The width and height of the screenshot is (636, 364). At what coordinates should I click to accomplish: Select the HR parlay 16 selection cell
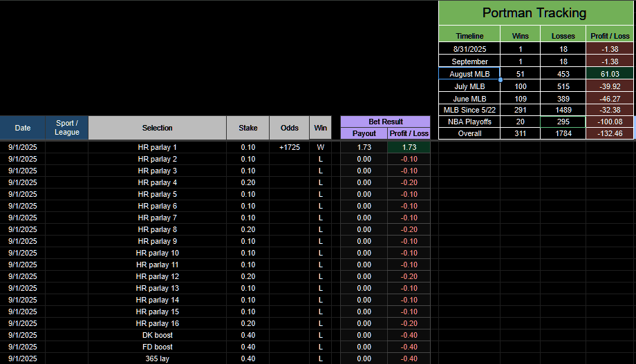coord(158,323)
